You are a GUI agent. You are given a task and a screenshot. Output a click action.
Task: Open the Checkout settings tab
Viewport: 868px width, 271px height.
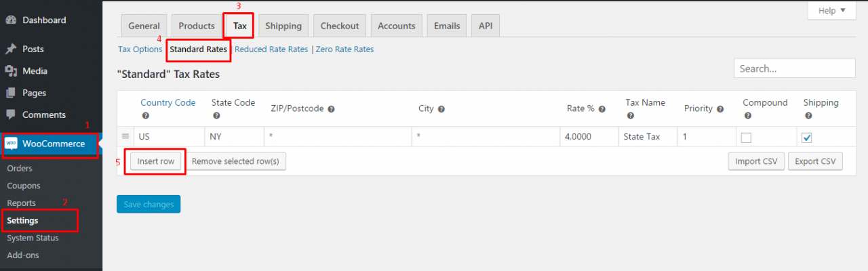click(340, 26)
